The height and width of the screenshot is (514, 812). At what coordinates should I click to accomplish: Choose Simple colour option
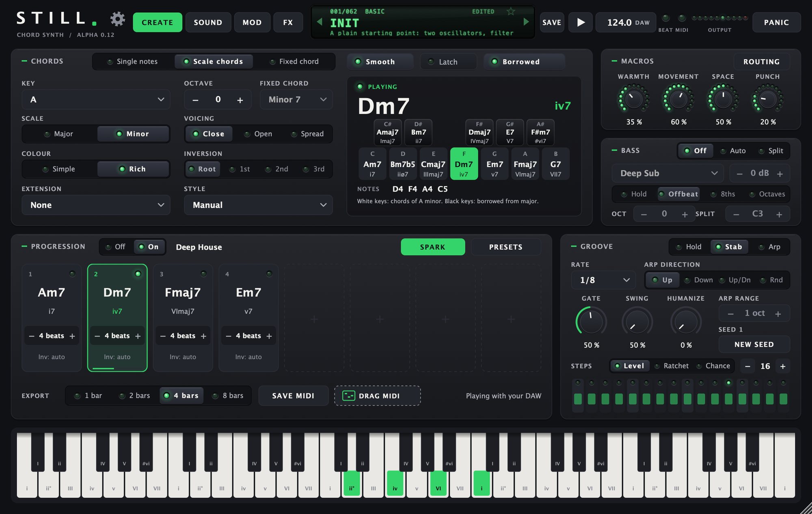point(59,169)
